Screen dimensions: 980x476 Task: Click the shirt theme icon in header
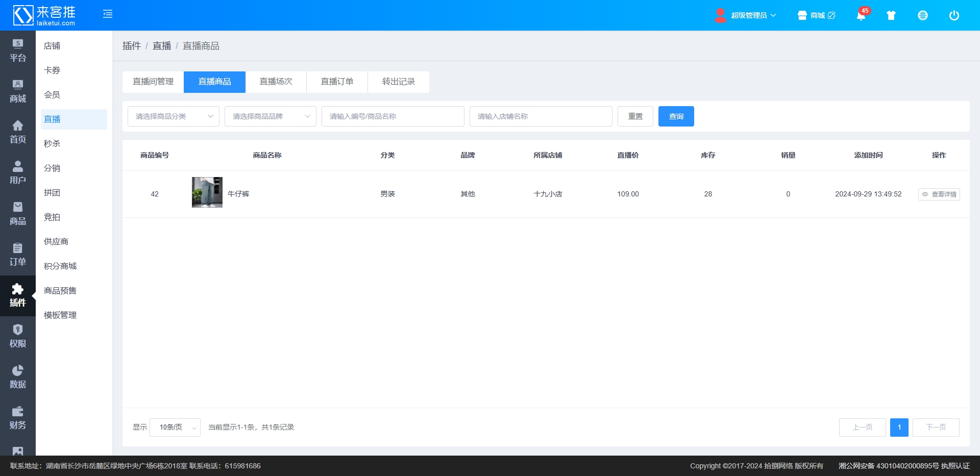coord(891,15)
